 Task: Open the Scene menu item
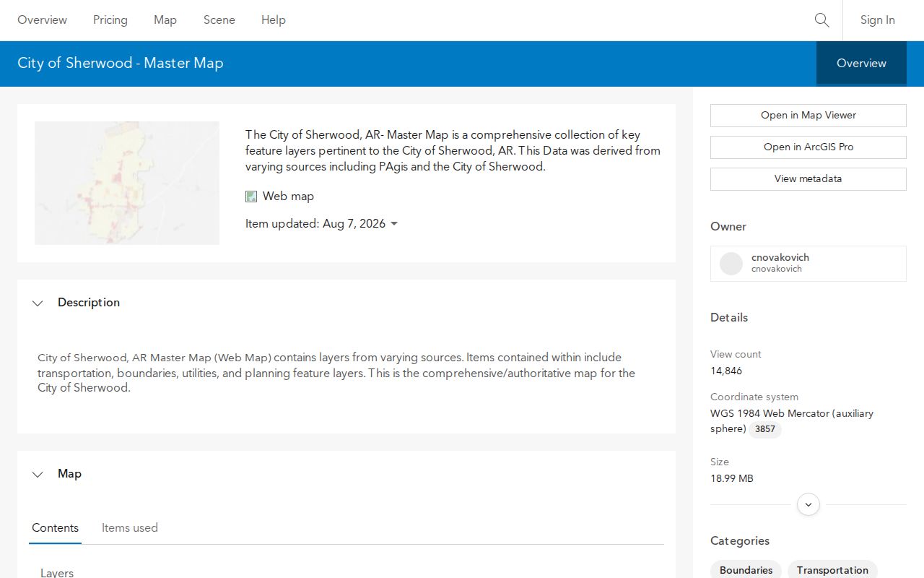[219, 20]
